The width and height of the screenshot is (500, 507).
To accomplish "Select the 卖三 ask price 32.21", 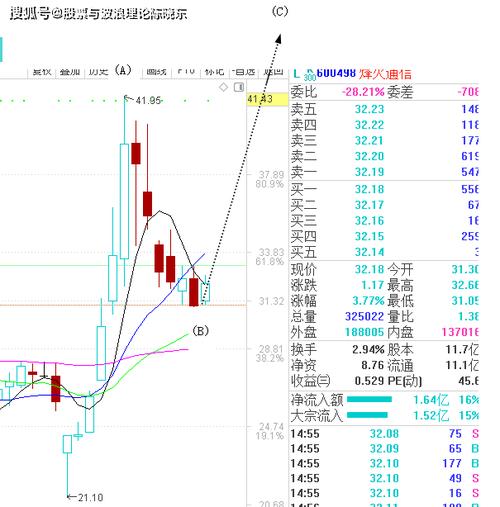I will coord(369,141).
